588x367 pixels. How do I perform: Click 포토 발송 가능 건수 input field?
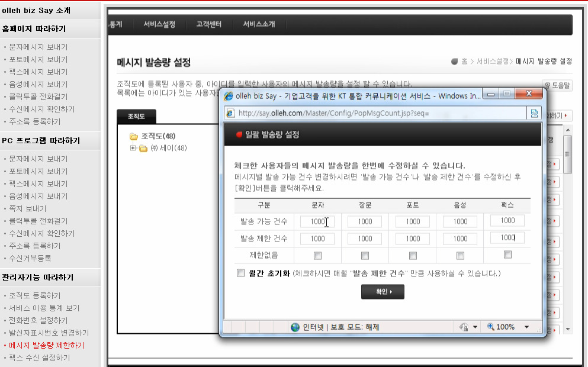413,221
